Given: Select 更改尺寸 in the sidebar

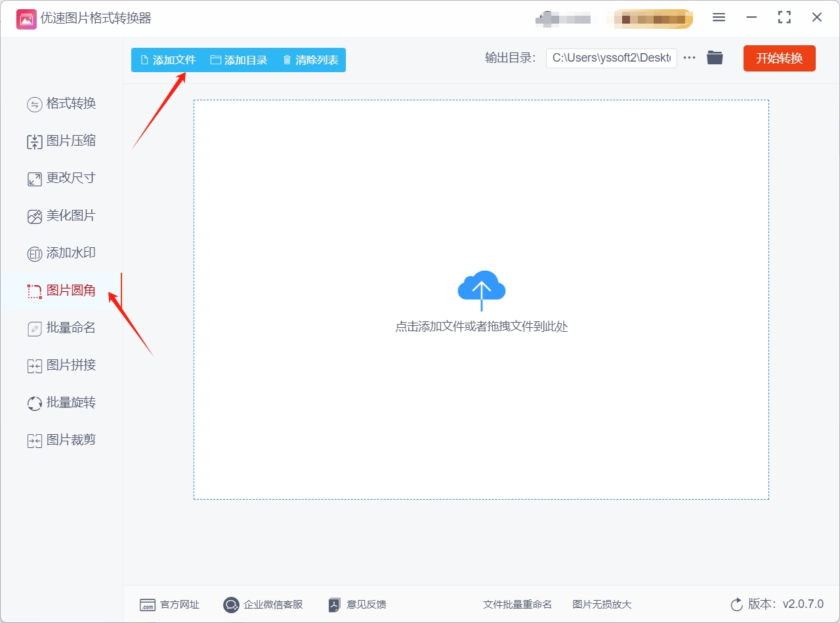Looking at the screenshot, I should pyautogui.click(x=62, y=178).
